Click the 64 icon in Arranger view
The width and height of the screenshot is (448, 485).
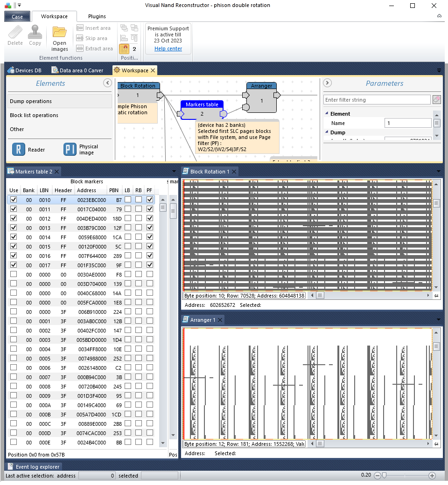pos(436,444)
